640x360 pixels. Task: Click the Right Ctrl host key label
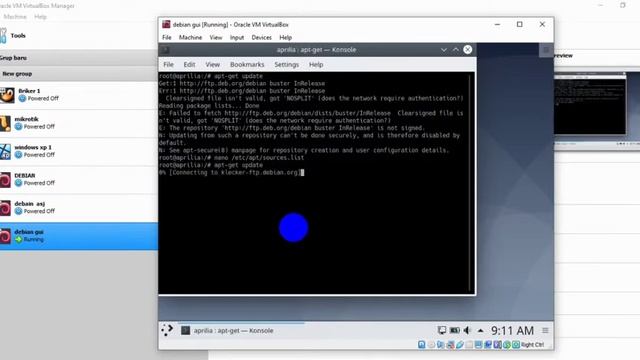(532, 345)
